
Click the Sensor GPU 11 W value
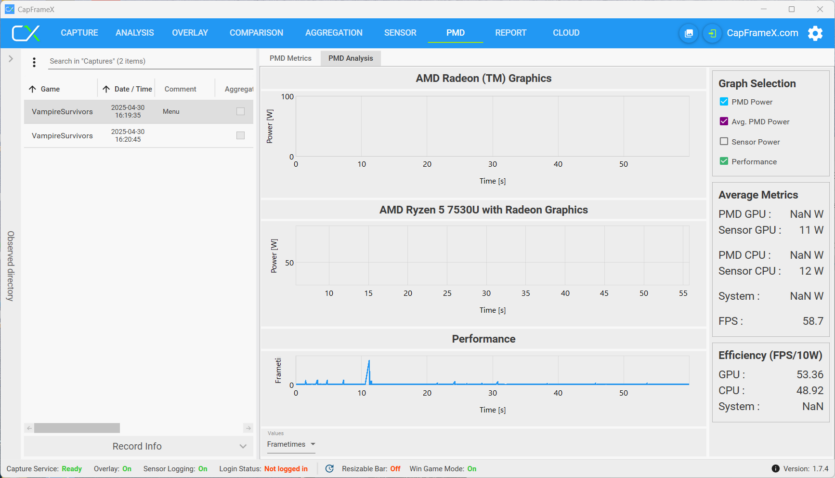tap(811, 230)
